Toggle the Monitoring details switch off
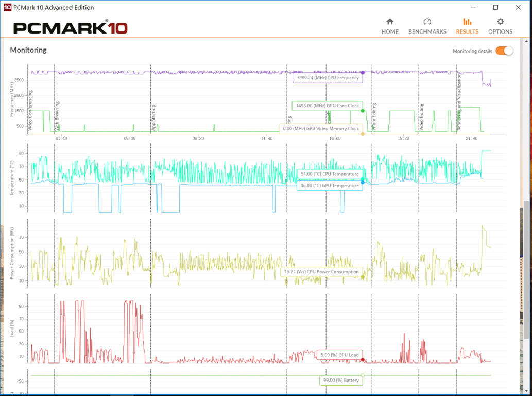 coord(504,51)
